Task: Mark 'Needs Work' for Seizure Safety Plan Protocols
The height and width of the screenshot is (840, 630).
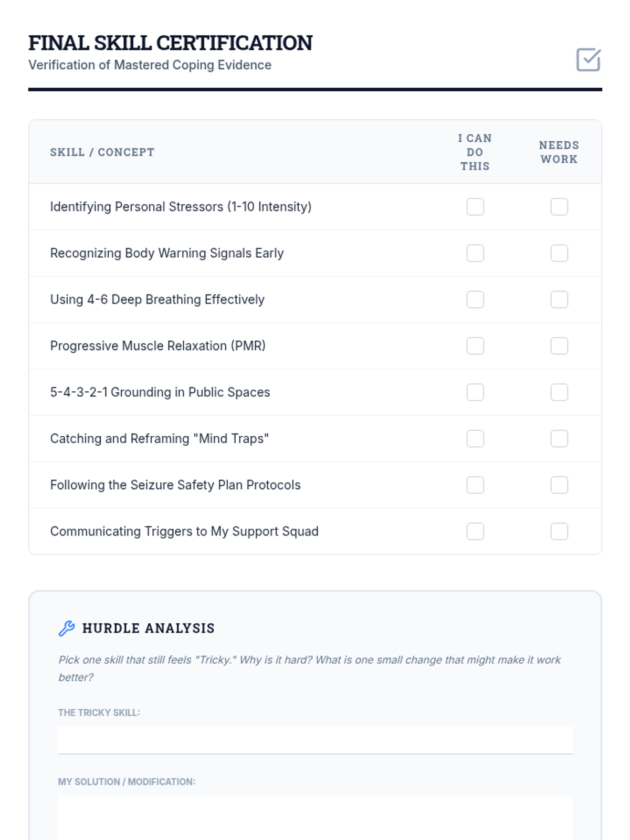Action: tap(559, 485)
